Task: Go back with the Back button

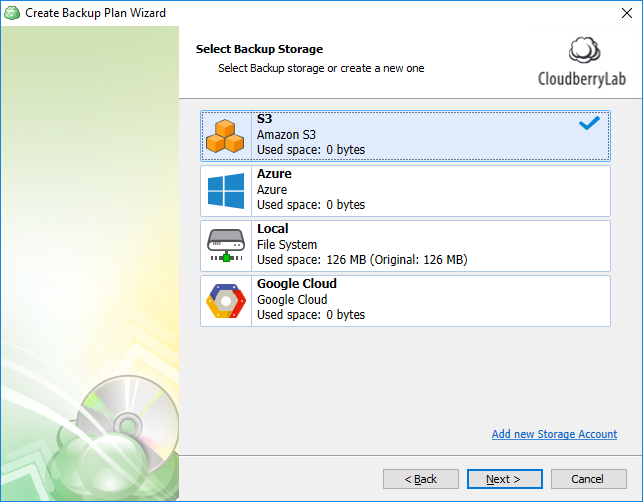Action: pyautogui.click(x=421, y=479)
